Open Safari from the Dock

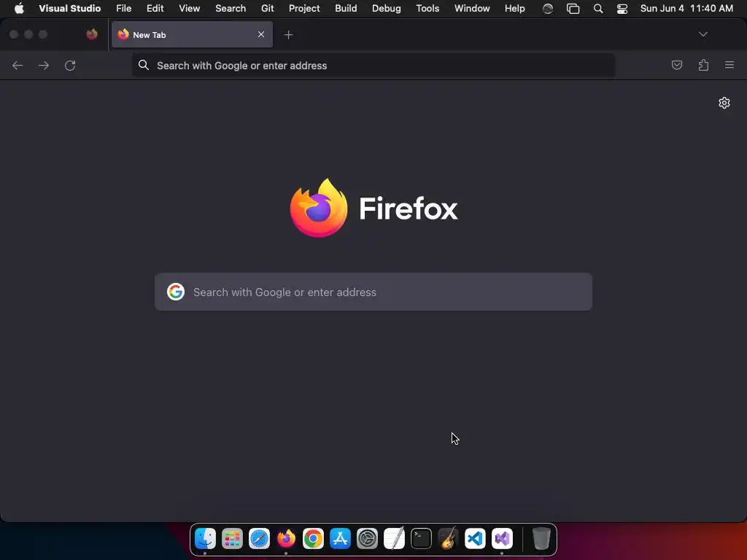point(259,539)
